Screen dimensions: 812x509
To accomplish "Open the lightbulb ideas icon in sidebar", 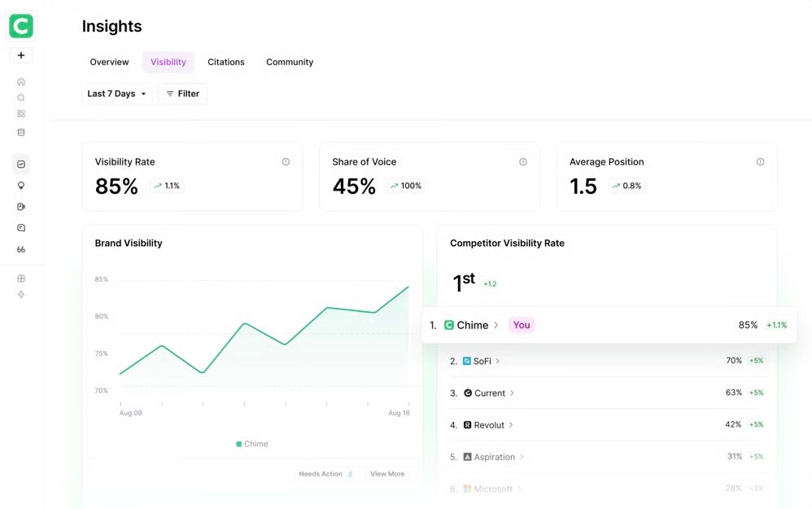I will coord(21,186).
